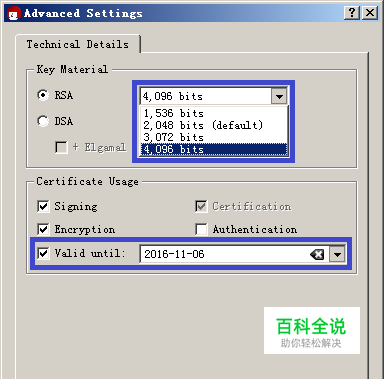Screen dimensions: 385x379
Task: Choose 3,072 bits from the list
Action: click(x=214, y=137)
